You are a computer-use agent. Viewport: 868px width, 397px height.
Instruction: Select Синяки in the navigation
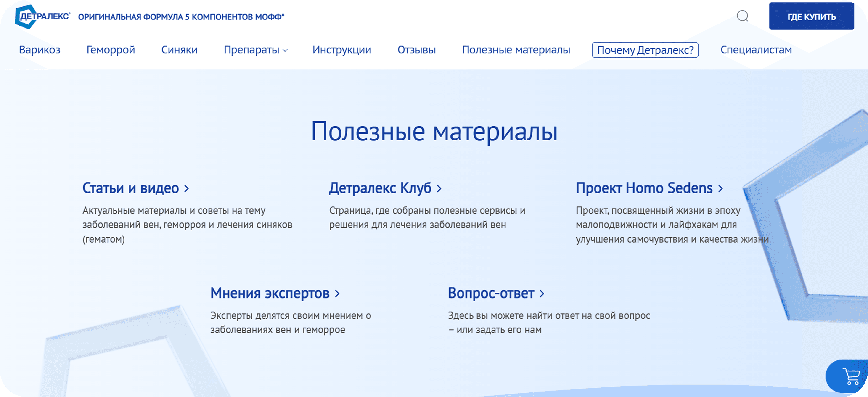[x=179, y=50]
